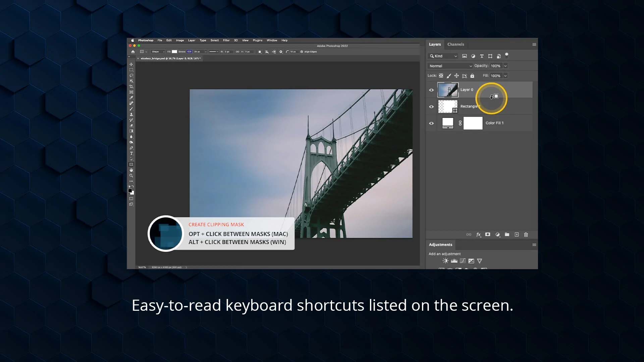644x362 pixels.
Task: Open the Opacity slider dropdown arrow
Action: pyautogui.click(x=505, y=66)
